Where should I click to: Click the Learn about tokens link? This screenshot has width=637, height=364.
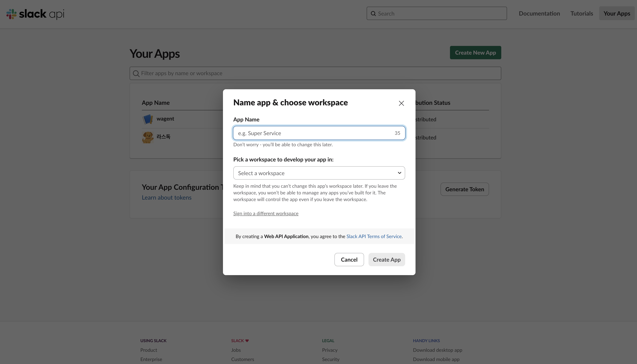click(166, 198)
